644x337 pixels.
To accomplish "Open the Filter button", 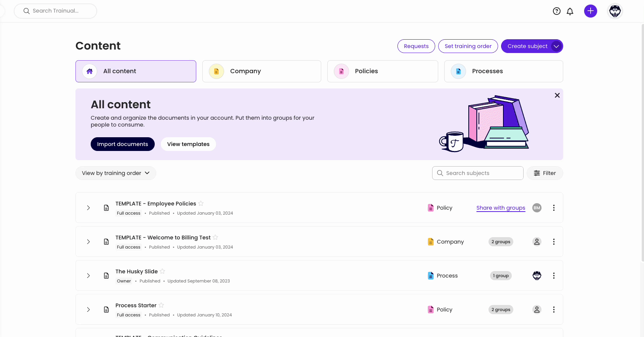I will (x=545, y=173).
